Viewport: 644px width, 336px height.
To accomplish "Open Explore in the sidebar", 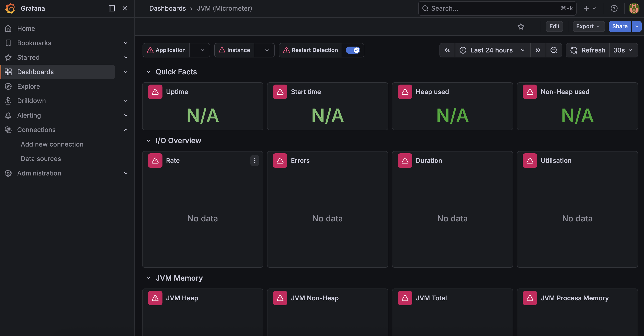I will (x=29, y=86).
